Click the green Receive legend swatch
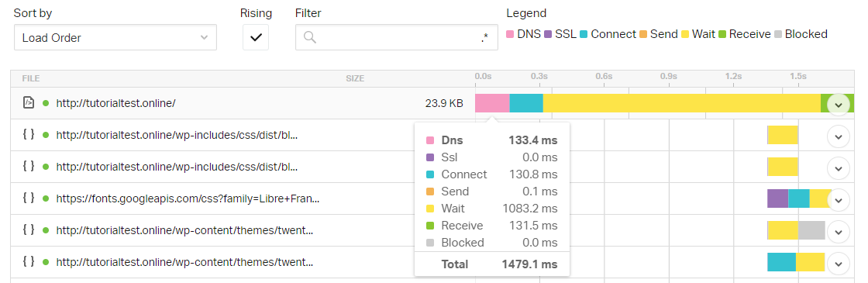The width and height of the screenshot is (868, 283). pyautogui.click(x=722, y=34)
